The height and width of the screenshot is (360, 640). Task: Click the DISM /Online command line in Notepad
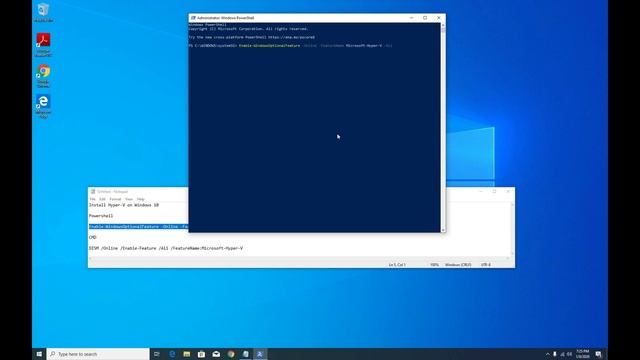(166, 248)
